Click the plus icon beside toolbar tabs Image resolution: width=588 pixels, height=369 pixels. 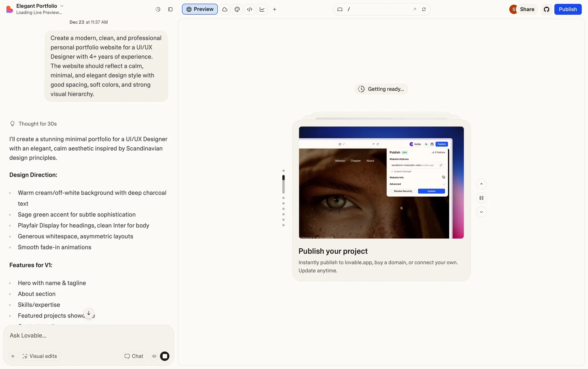(x=274, y=9)
